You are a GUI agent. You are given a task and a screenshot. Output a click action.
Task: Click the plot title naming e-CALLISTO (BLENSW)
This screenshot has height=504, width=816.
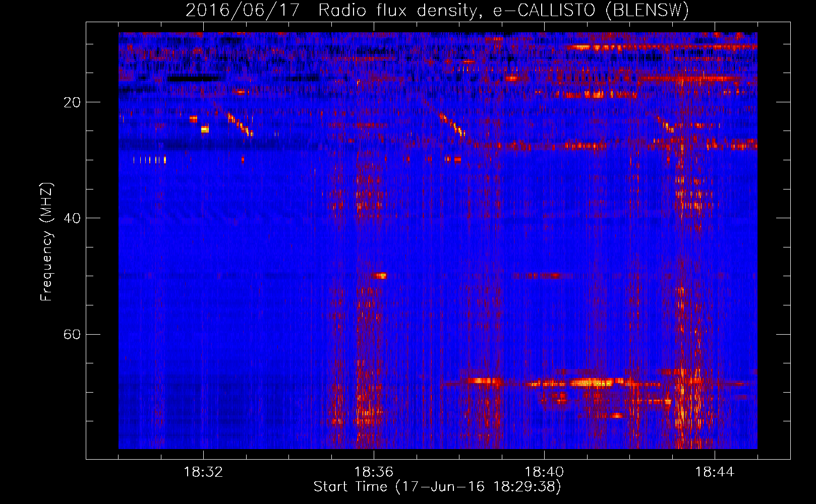click(437, 10)
